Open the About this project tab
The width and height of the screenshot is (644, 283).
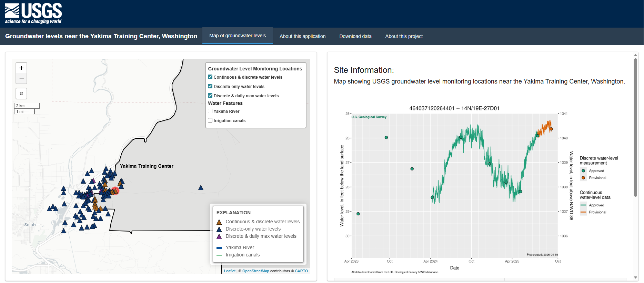404,36
